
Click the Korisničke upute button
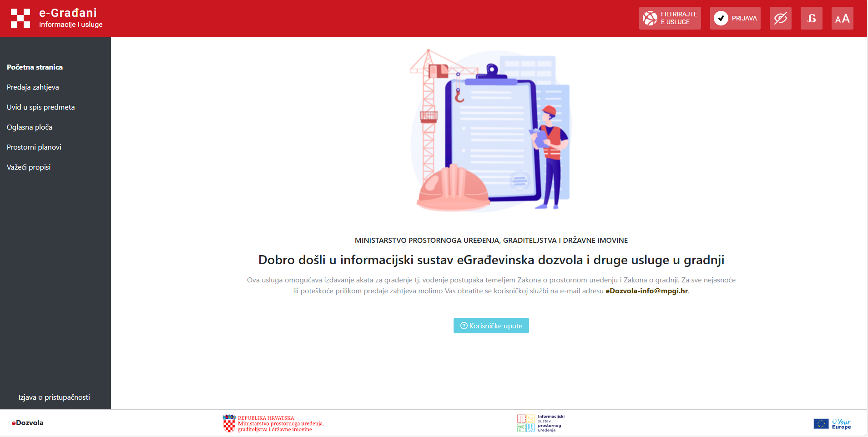[491, 326]
